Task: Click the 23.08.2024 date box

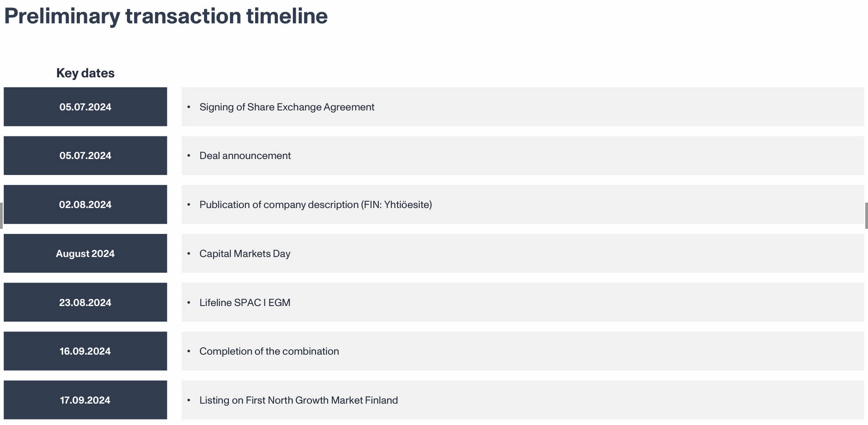Action: tap(85, 302)
